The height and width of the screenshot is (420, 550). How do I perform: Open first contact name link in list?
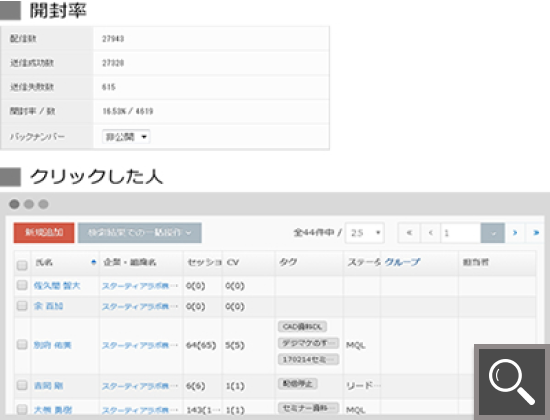click(57, 286)
